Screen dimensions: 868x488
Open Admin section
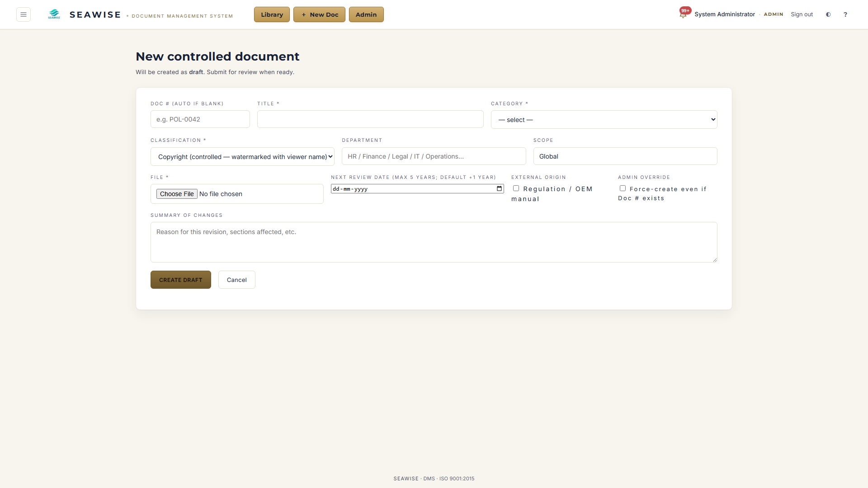point(366,14)
